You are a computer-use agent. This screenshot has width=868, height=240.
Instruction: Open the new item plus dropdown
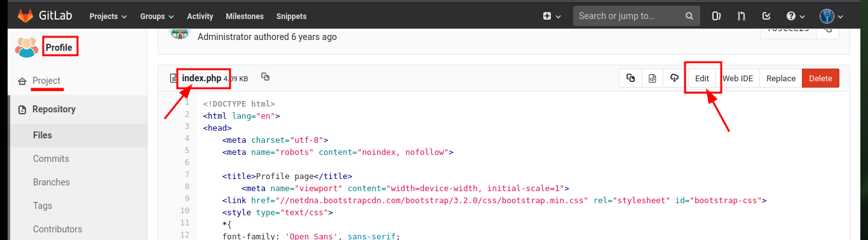tap(552, 16)
